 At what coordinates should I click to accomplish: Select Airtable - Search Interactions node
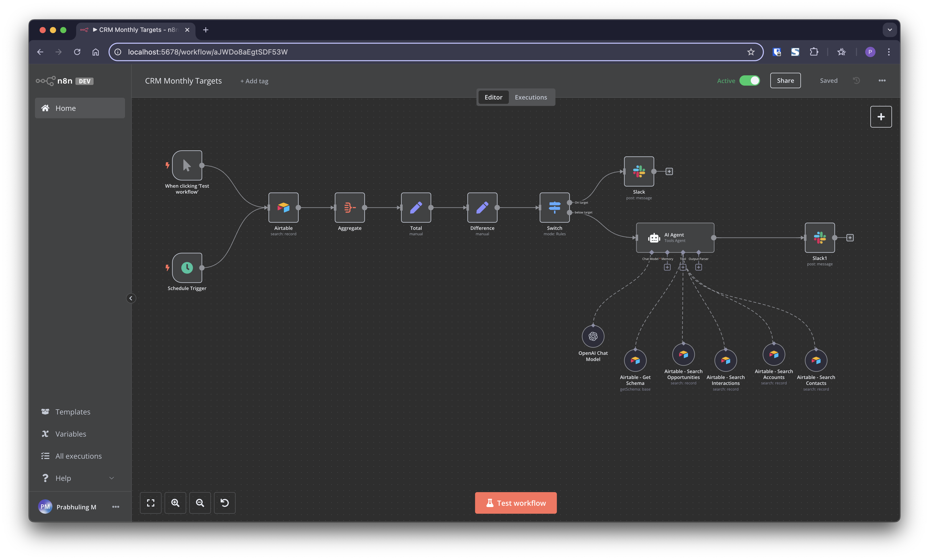pyautogui.click(x=725, y=361)
